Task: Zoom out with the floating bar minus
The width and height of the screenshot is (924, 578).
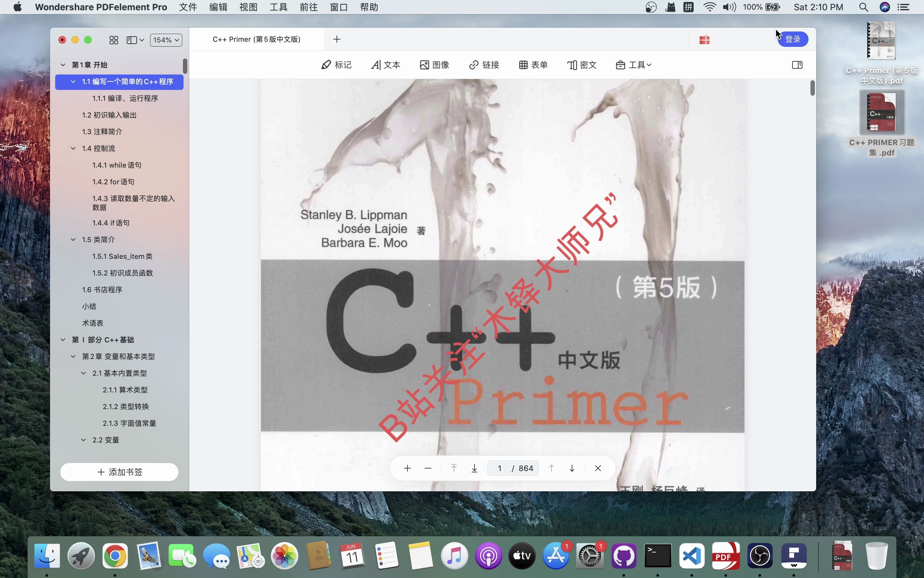Action: [428, 468]
